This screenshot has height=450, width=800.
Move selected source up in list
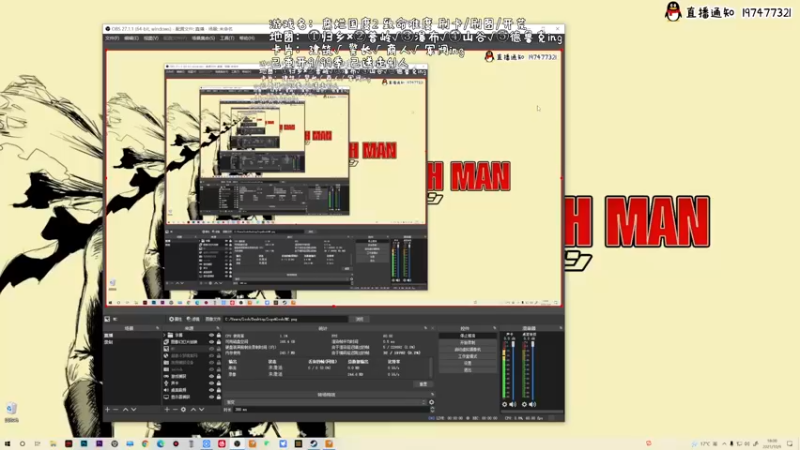click(193, 410)
